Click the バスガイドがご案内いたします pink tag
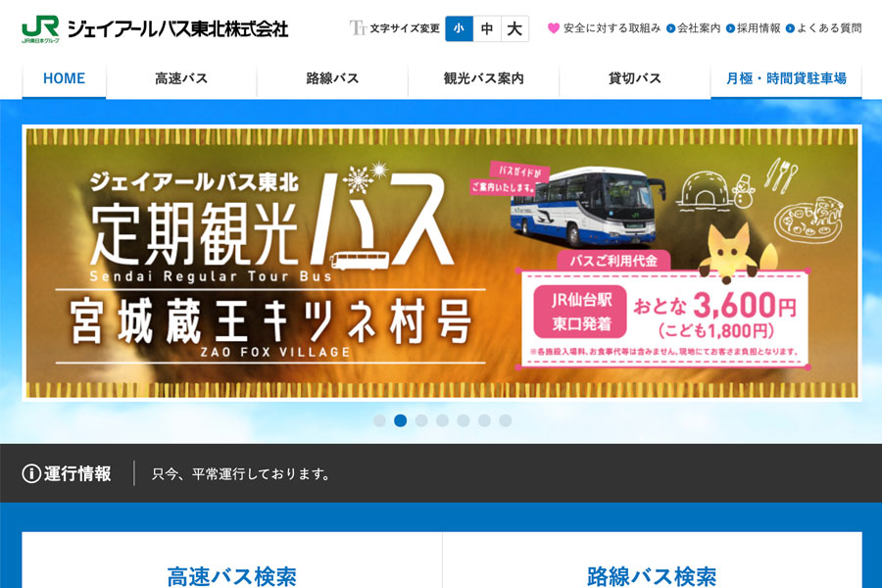The image size is (882, 588). pyautogui.click(x=510, y=178)
